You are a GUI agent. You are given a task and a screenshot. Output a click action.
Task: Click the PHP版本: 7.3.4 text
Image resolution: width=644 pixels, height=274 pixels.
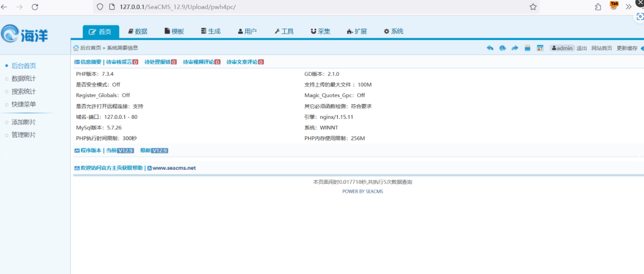(95, 74)
